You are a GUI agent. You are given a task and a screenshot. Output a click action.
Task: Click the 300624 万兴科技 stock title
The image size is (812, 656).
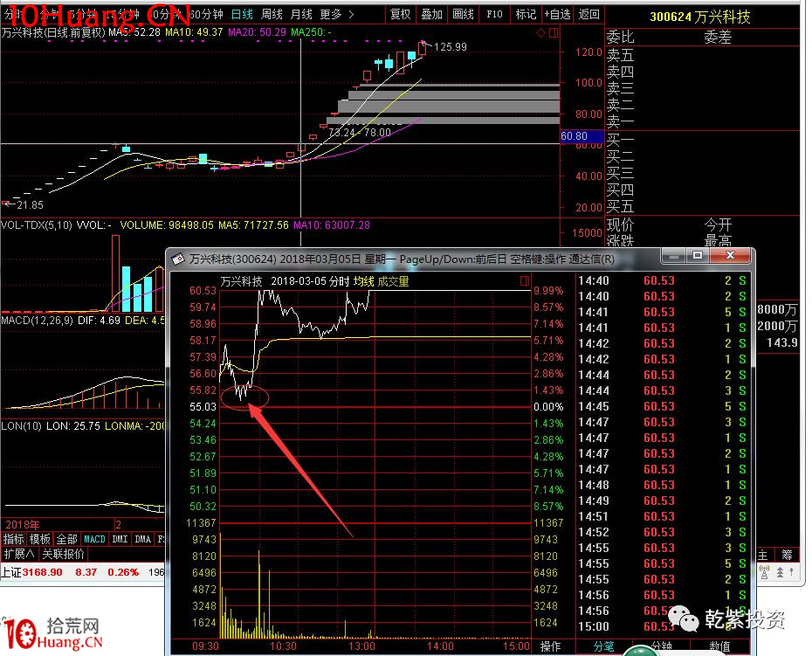(699, 17)
